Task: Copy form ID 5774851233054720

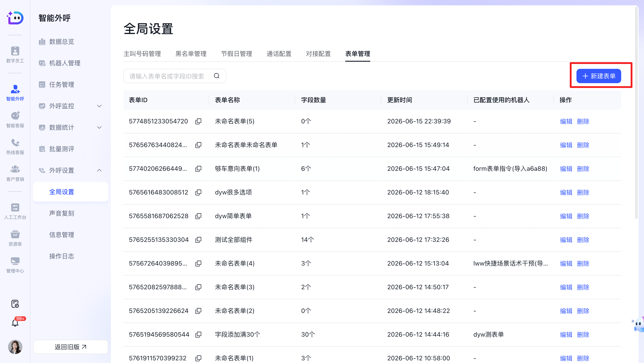Action: (x=198, y=121)
